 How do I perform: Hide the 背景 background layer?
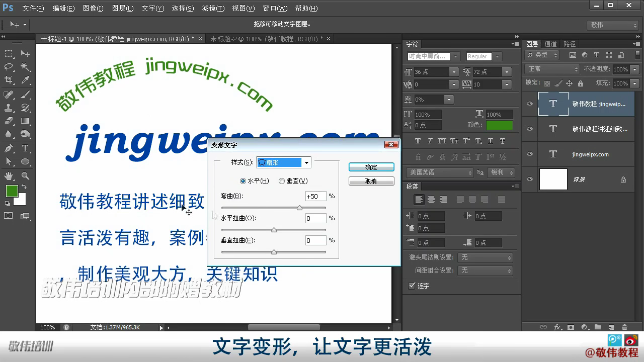tap(530, 179)
